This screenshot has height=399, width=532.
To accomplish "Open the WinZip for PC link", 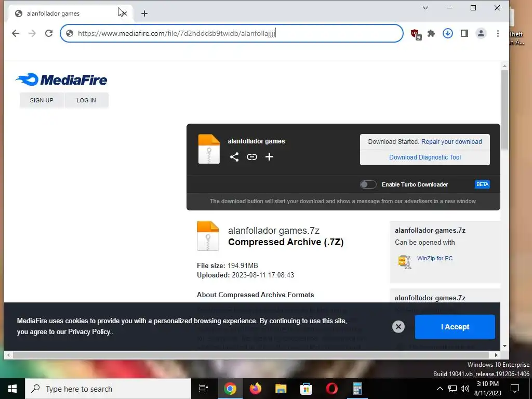I will coord(435,258).
